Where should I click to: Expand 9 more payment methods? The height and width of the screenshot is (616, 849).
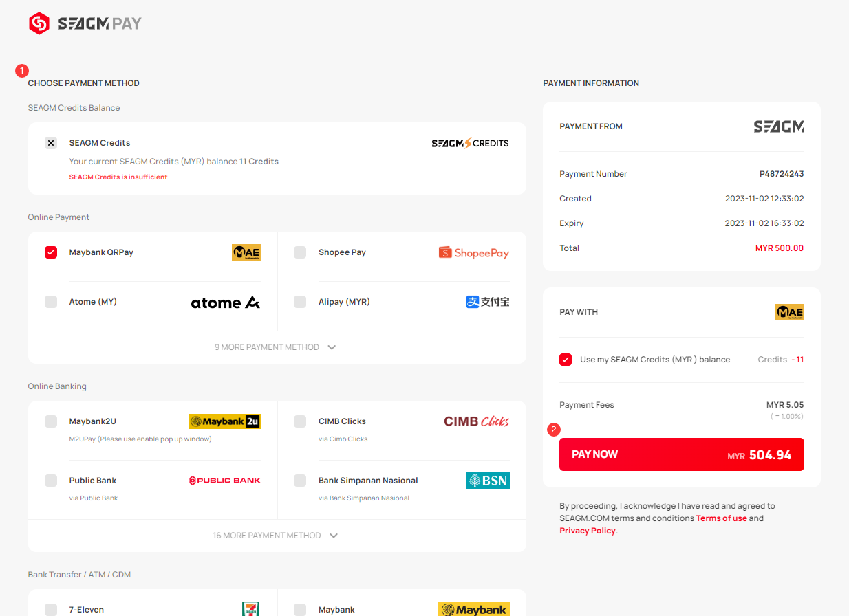tap(277, 347)
